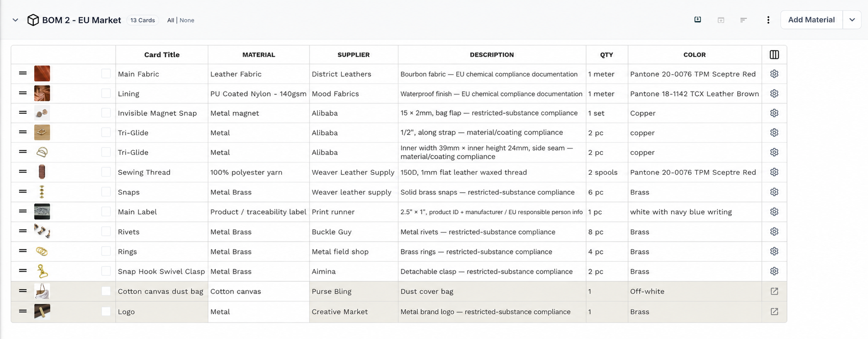Open Main Label thumbnail image
Viewport: 868px width, 339px height.
tap(42, 212)
